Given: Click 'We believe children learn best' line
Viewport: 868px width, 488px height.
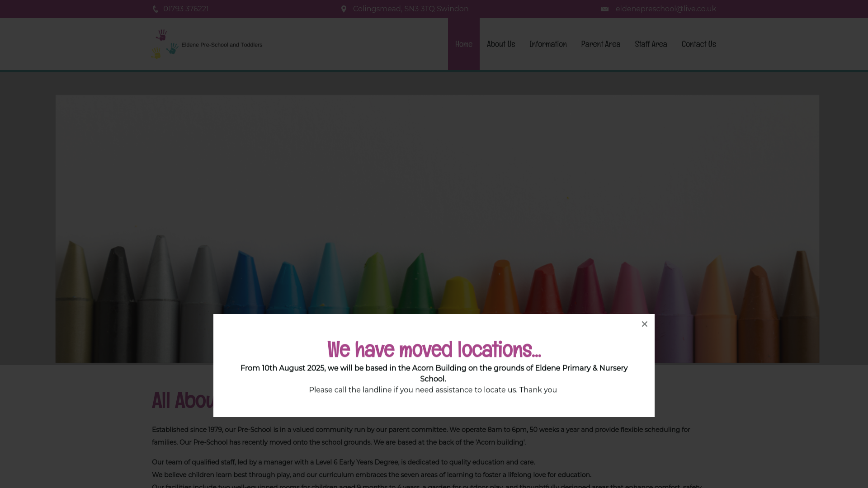Looking at the screenshot, I should pyautogui.click(x=372, y=475).
